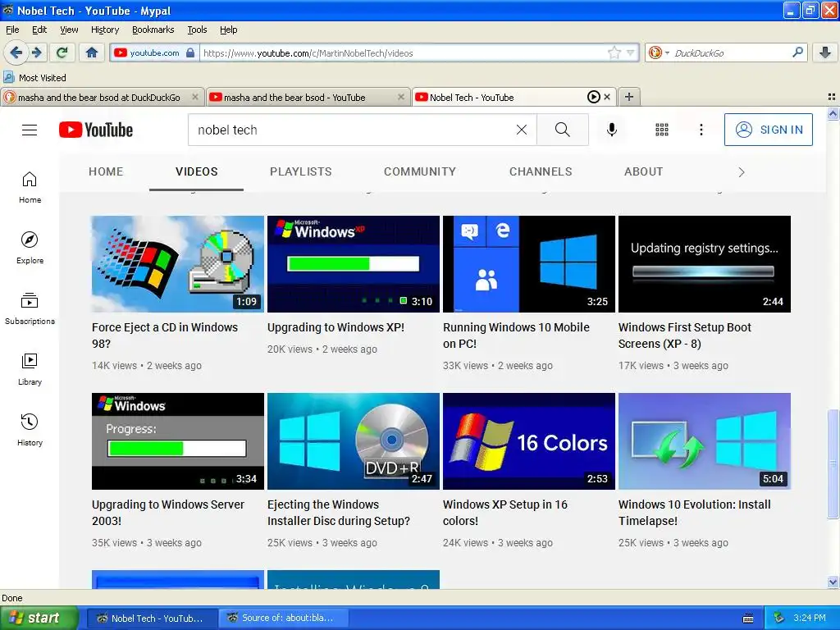Viewport: 840px width, 630px height.
Task: Click the SIGN IN button
Action: click(768, 130)
